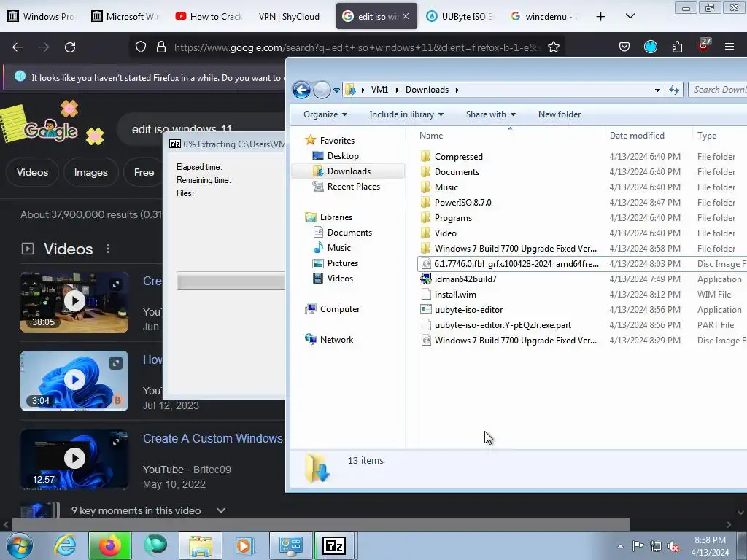Open the 'Include in library' dropdown
Viewport: 747px width, 560px height.
pos(406,114)
